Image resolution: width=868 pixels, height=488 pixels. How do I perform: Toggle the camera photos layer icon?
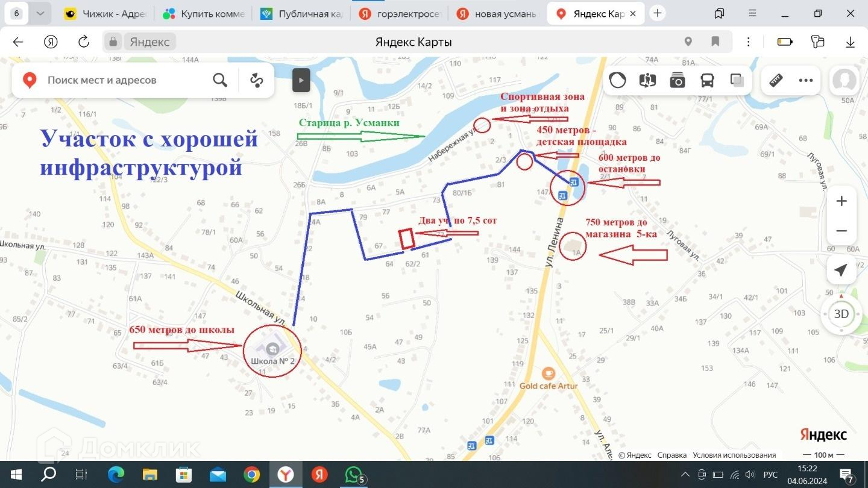678,80
